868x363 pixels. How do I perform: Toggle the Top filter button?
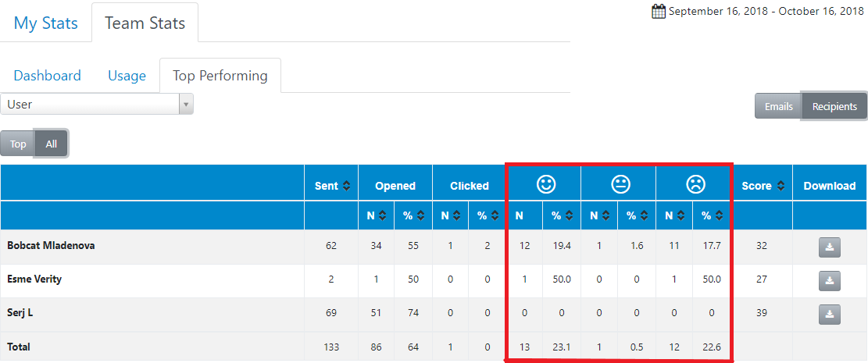point(18,144)
